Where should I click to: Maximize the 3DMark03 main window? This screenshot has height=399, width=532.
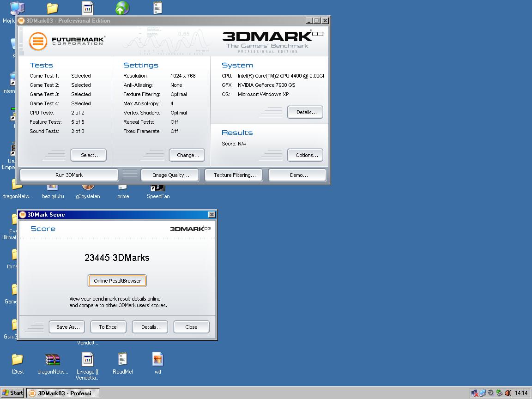tap(316, 21)
